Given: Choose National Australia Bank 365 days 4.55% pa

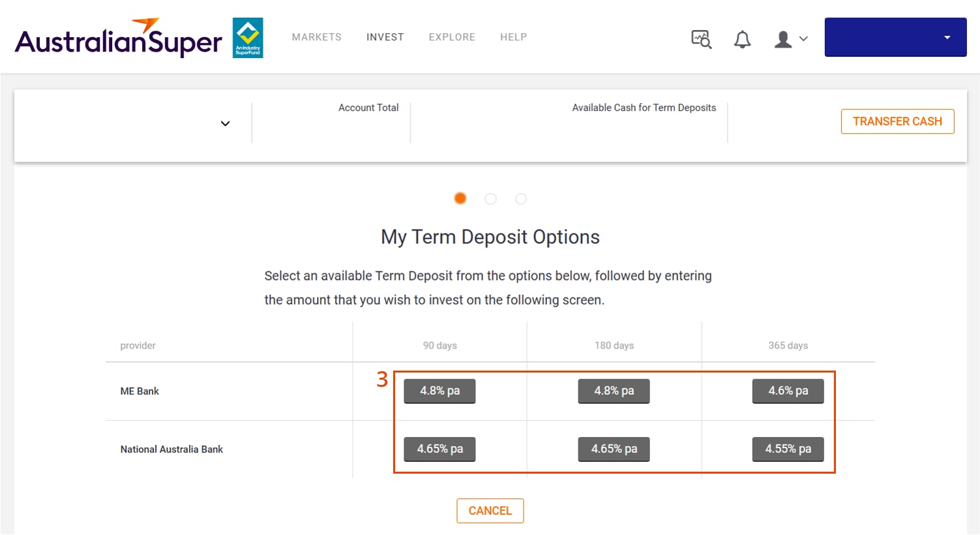Looking at the screenshot, I should (788, 449).
